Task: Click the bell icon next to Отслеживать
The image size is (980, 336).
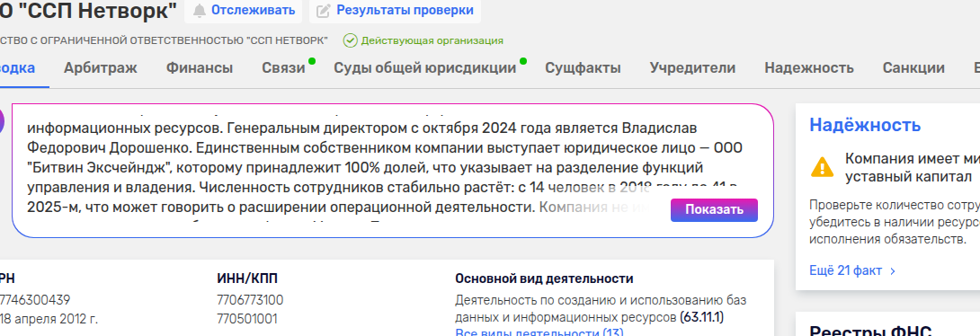Action: coord(200,11)
